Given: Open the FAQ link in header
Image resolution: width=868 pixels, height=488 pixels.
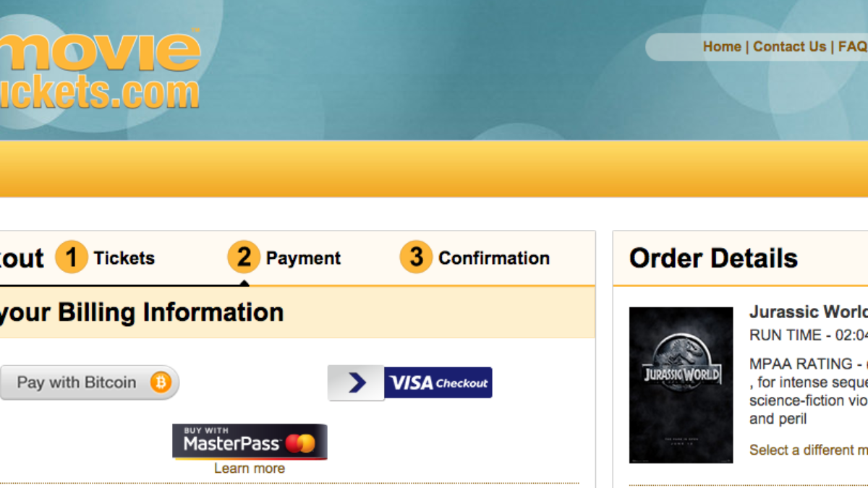Looking at the screenshot, I should pos(853,46).
